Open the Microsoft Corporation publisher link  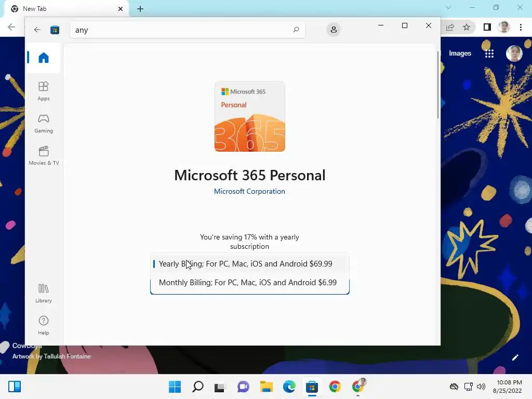tap(249, 191)
